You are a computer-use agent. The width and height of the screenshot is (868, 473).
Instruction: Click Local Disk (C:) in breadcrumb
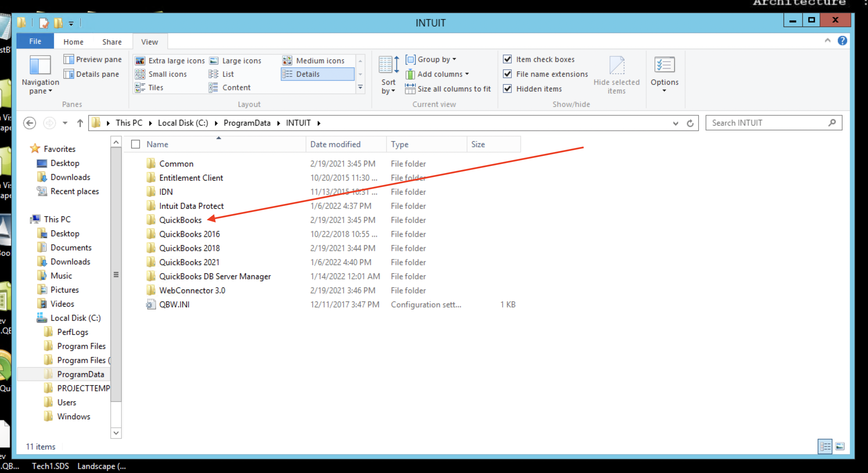point(183,123)
